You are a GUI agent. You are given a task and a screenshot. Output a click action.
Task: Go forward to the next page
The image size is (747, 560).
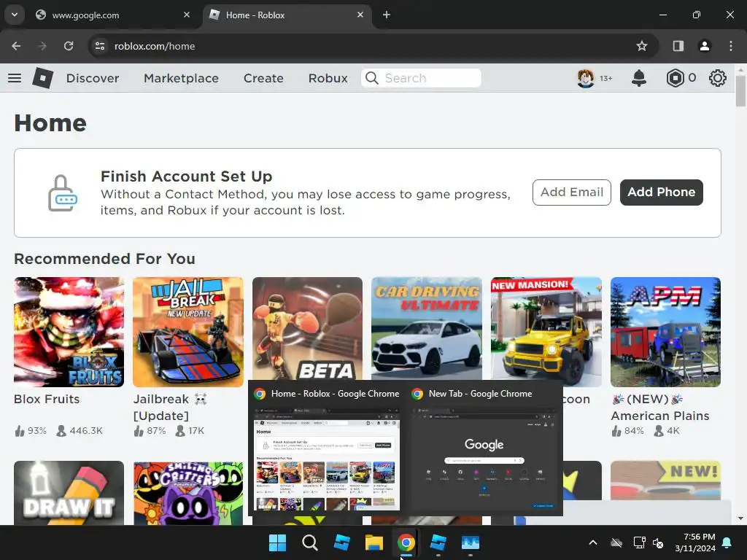click(42, 46)
